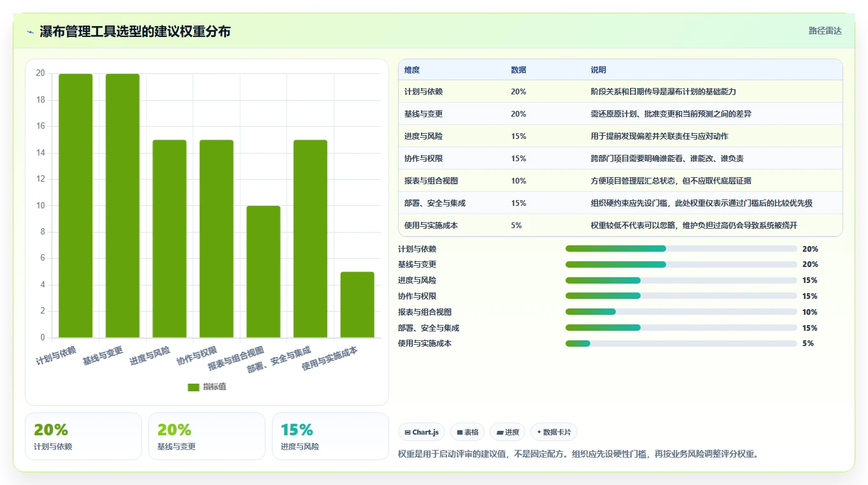The image size is (868, 485).
Task: Click the 10% value in the table
Action: [518, 181]
